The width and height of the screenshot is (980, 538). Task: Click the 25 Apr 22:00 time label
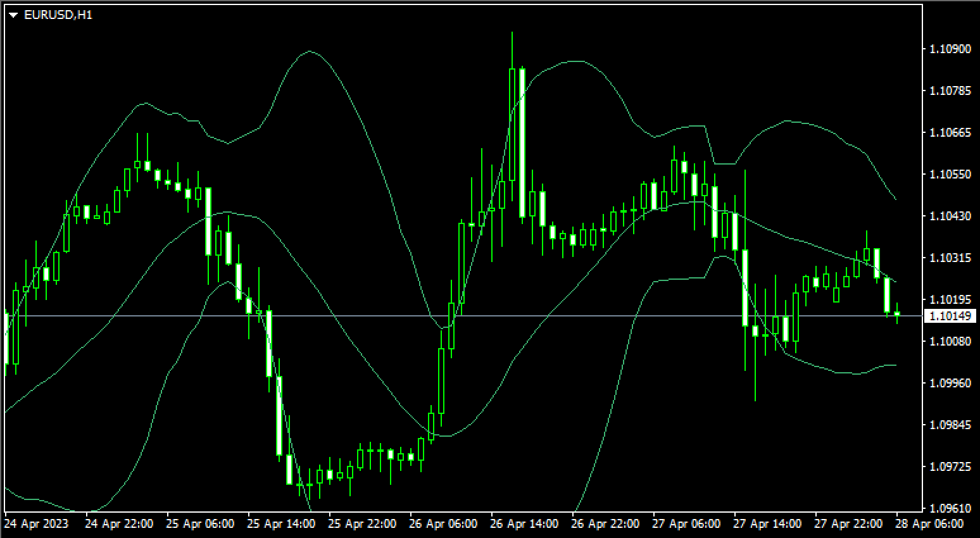click(x=362, y=524)
